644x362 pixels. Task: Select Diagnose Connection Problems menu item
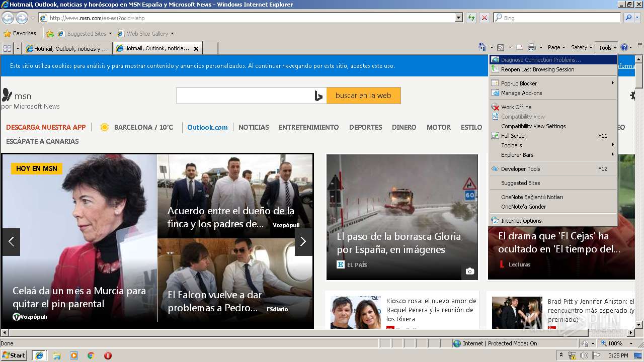[x=553, y=60]
